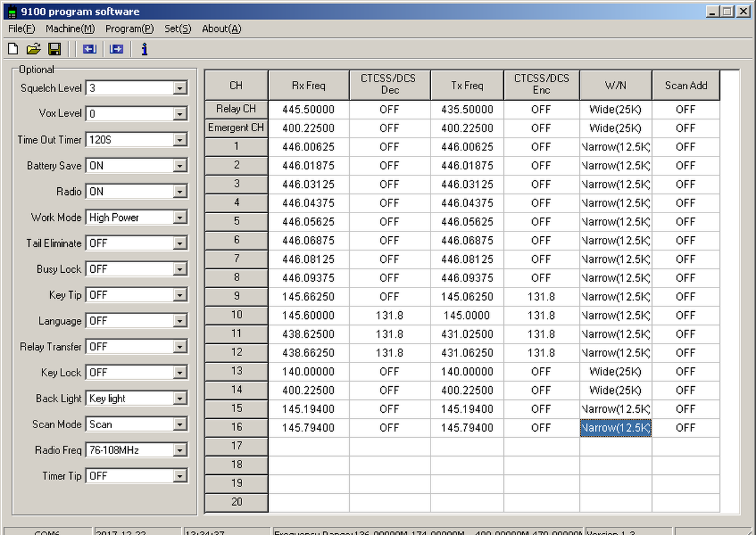Screen dimensions: 756x535
Task: Open the Battery Save dropdown
Action: pos(180,166)
